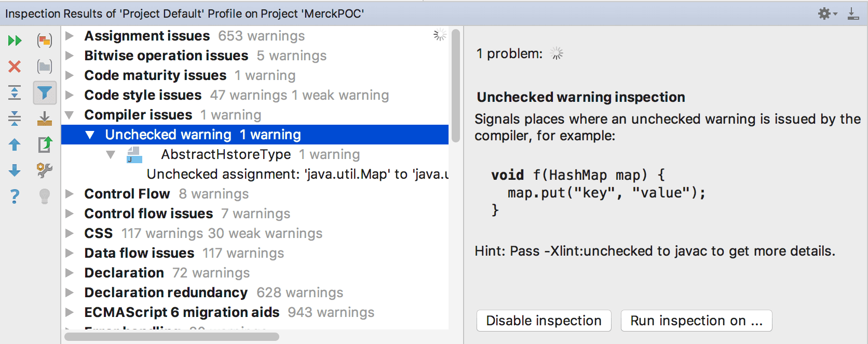Click the export results arrow icon
Screen dimensions: 868x344
click(x=45, y=144)
